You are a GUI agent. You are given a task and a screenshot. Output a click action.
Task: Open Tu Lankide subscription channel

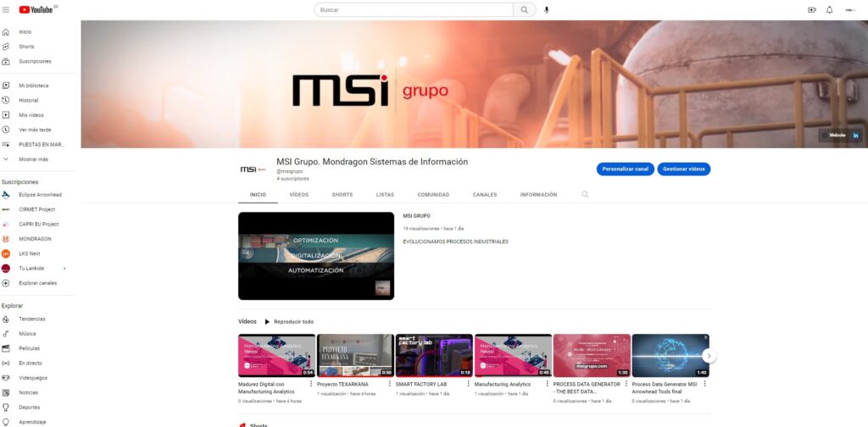coord(31,269)
